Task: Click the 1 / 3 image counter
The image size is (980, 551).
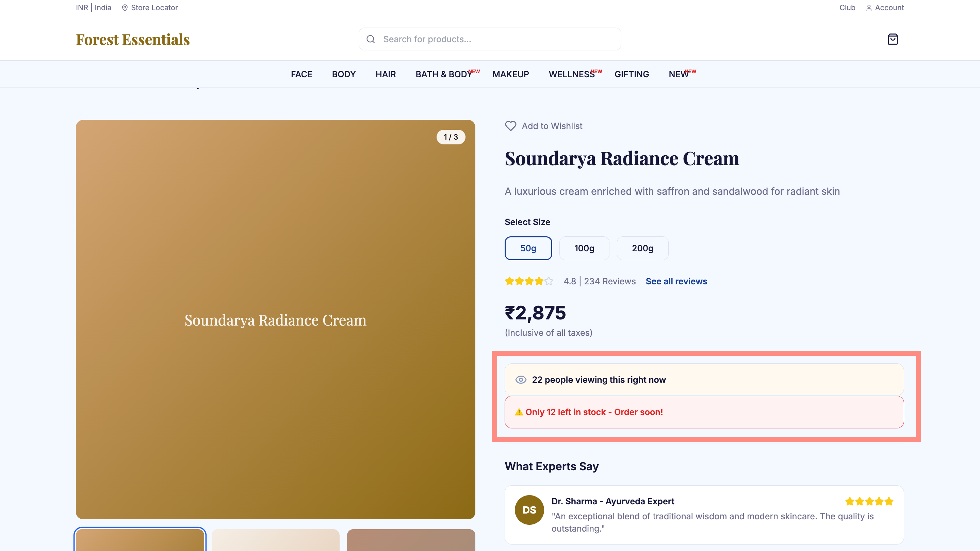Action: coord(451,137)
